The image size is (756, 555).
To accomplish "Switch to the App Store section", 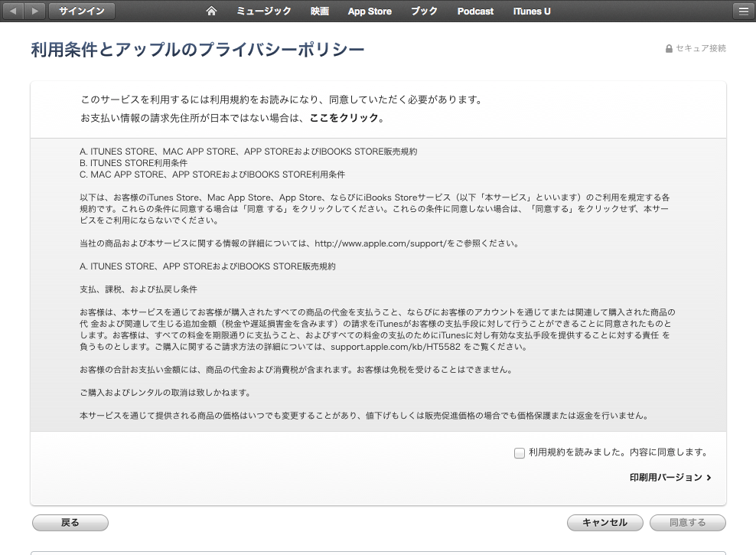I will [x=370, y=11].
